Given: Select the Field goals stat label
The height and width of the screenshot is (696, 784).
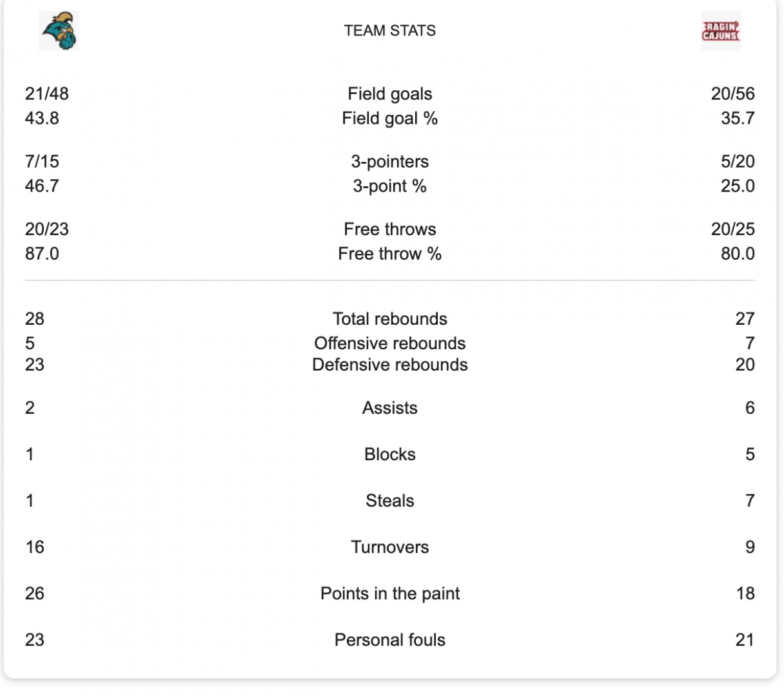Looking at the screenshot, I should 389,94.
